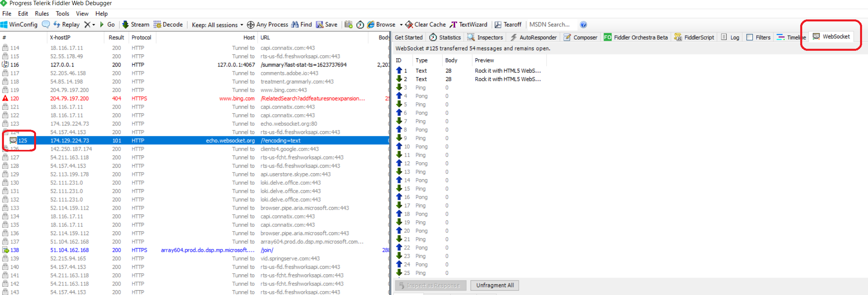Screen dimensions: 868x295
Task: Click the blue help question mark icon
Action: click(x=583, y=25)
